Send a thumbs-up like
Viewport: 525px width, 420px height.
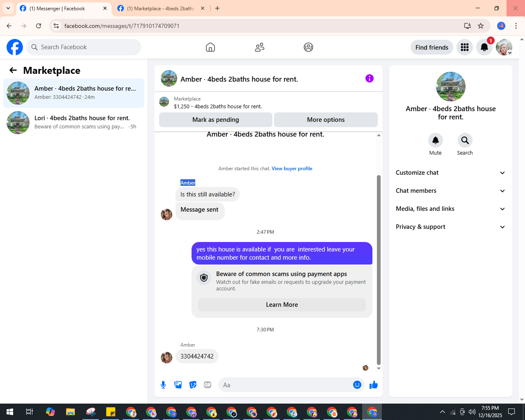pos(374,385)
